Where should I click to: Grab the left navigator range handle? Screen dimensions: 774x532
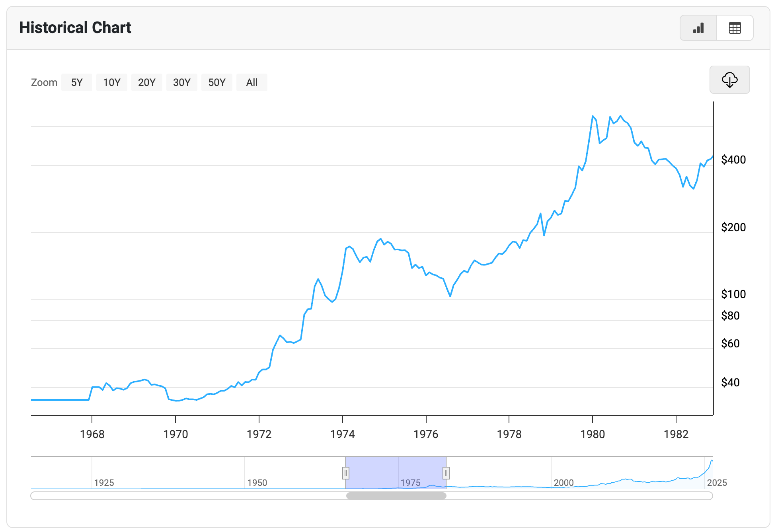(x=346, y=473)
